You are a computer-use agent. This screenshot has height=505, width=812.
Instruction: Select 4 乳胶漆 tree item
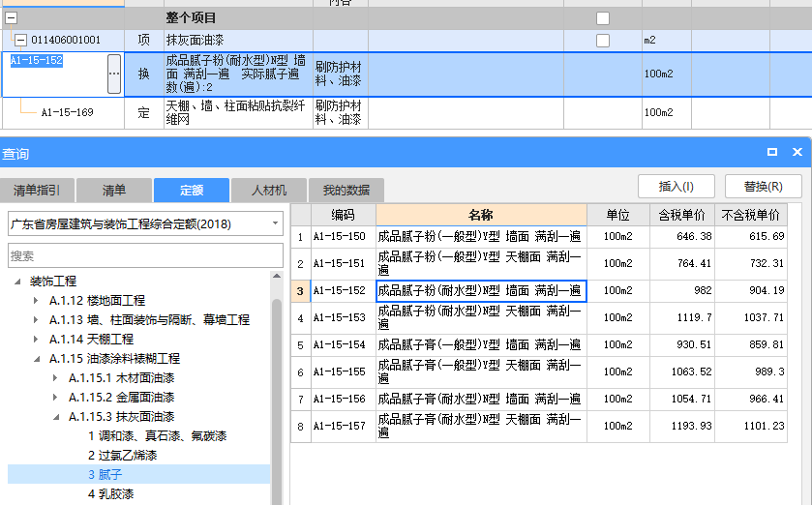pos(111,494)
